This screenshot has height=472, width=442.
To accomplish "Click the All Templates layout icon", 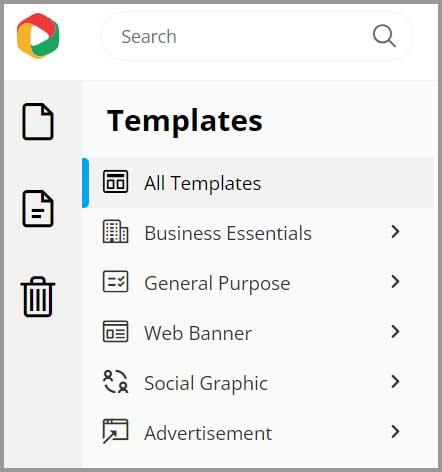I will point(115,182).
